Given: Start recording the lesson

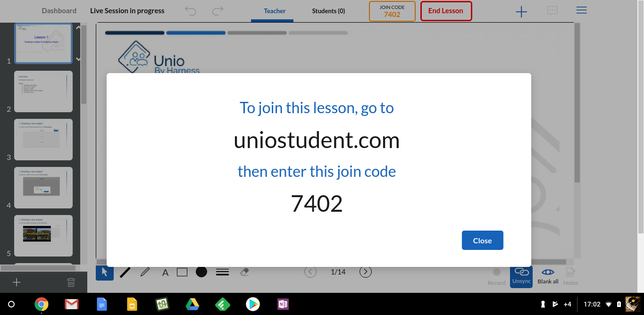Looking at the screenshot, I should pos(496,276).
